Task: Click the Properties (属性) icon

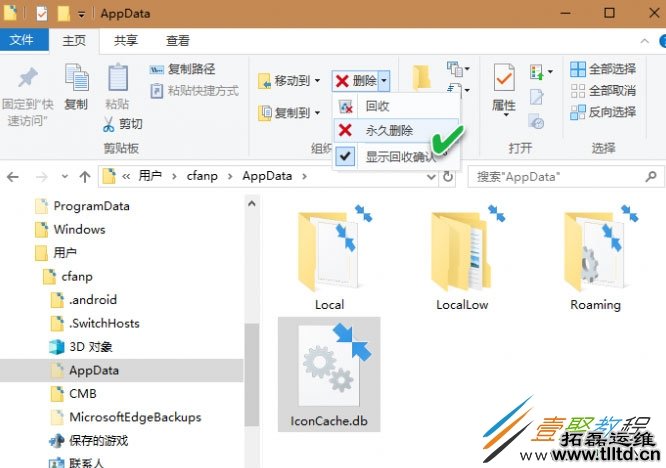Action: (x=504, y=79)
